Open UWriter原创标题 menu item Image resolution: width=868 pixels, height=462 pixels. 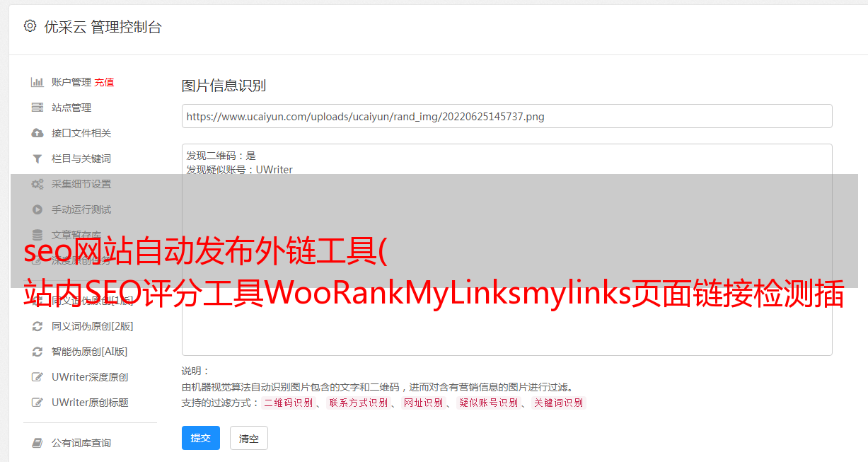point(90,403)
